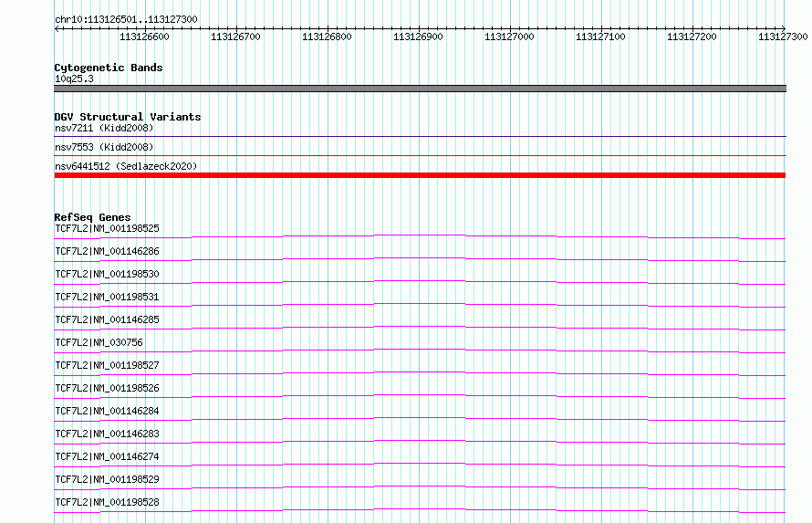The height and width of the screenshot is (523, 812).
Task: Open transcript TCF7L2|NM_001146284
Action: pyautogui.click(x=107, y=411)
